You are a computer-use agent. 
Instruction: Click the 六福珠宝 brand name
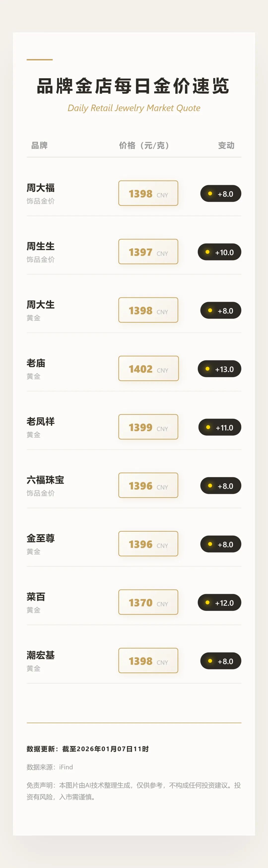45,480
